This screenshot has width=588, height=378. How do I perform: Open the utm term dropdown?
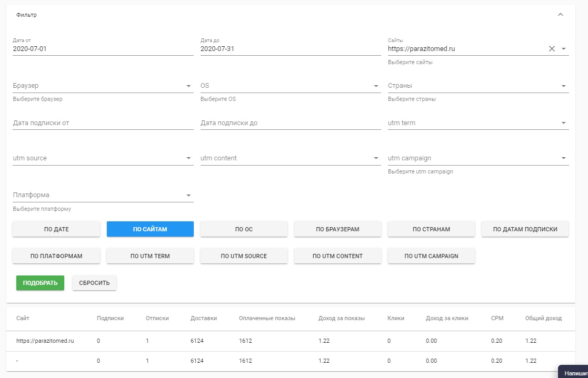(x=478, y=123)
